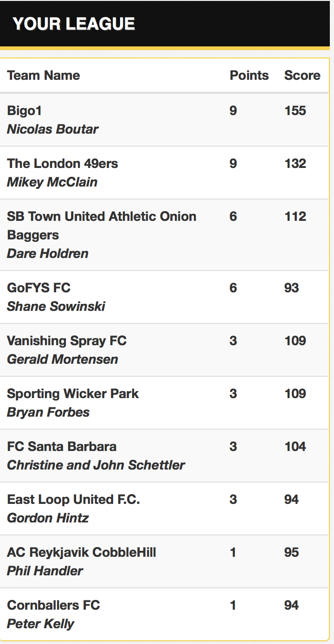
Task: Click manager name Mikey McClain
Action: coord(52,182)
